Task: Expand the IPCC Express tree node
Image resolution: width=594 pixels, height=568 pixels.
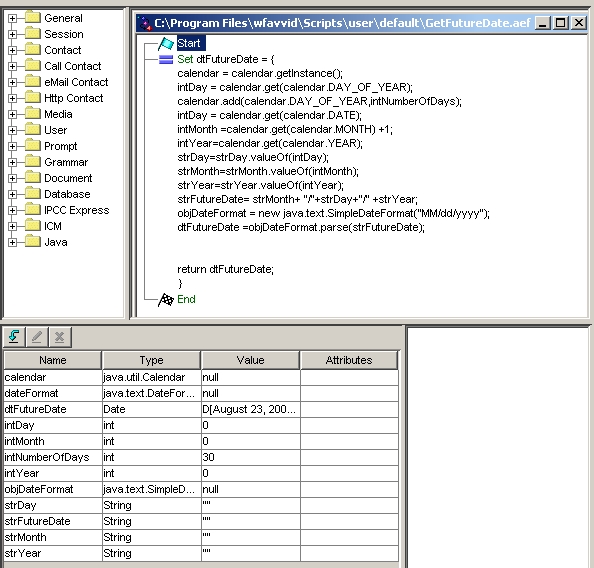Action: [x=12, y=210]
